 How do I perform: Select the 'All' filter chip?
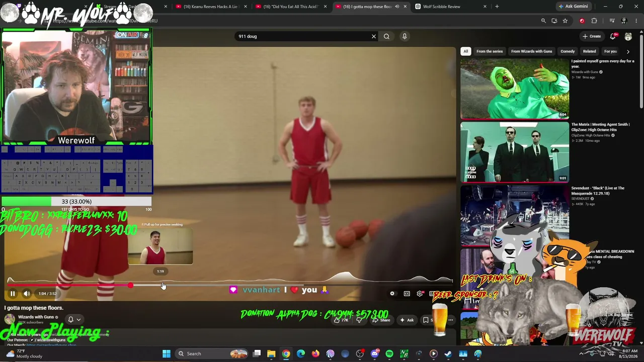pyautogui.click(x=466, y=51)
